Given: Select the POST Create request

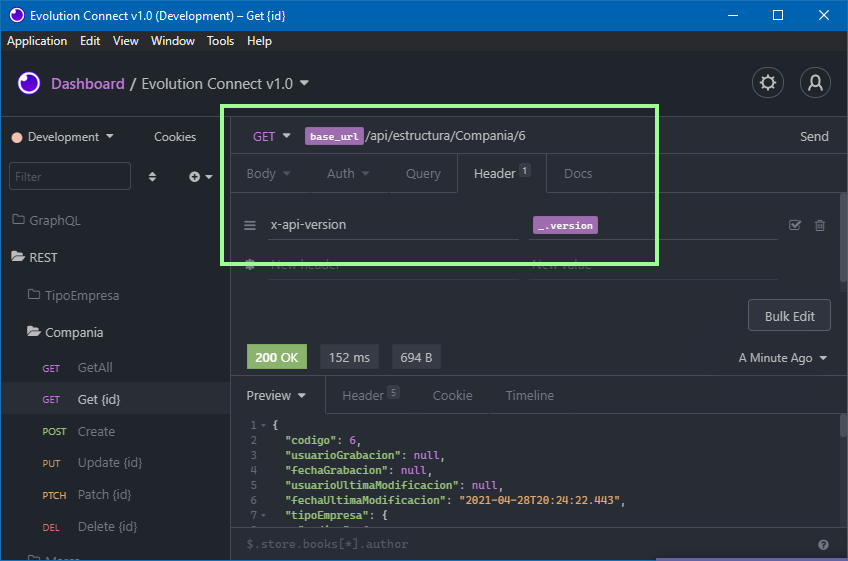Looking at the screenshot, I should tap(115, 431).
